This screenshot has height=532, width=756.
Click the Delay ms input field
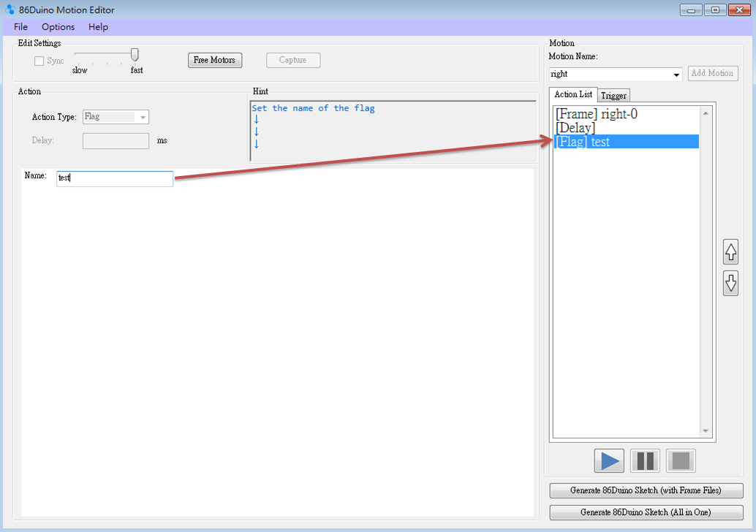(116, 141)
